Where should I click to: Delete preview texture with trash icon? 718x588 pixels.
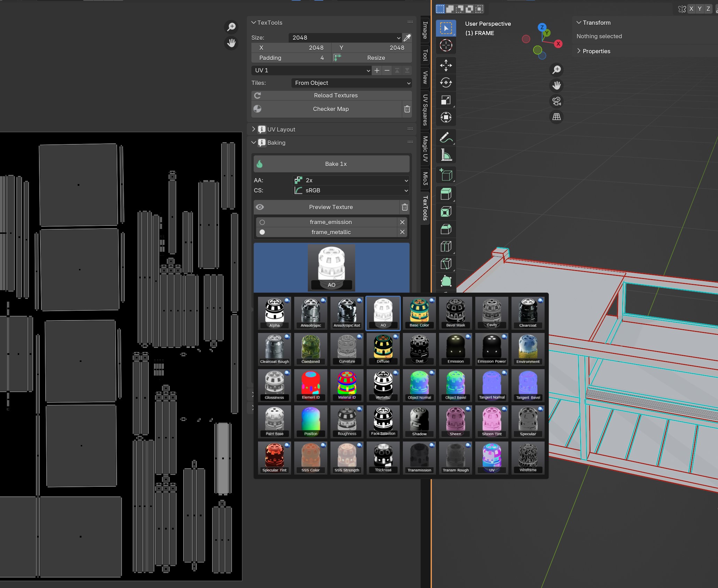click(405, 207)
